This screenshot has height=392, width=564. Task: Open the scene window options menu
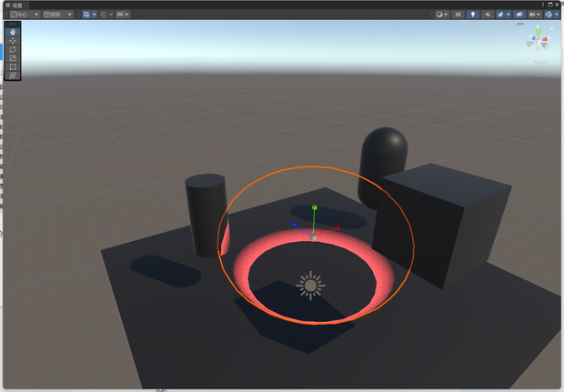(x=543, y=5)
